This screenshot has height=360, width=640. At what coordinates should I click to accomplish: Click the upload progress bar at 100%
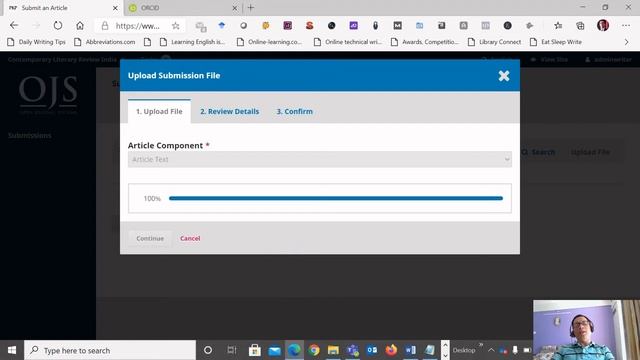(336, 198)
